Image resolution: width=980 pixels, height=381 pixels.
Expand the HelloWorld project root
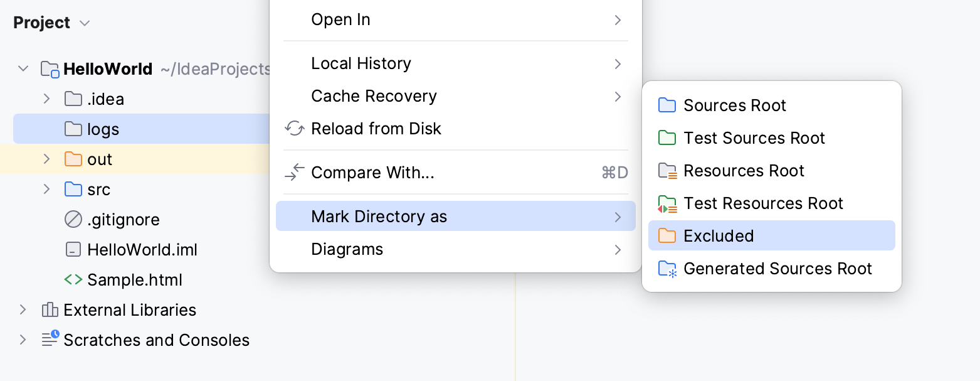(x=23, y=69)
